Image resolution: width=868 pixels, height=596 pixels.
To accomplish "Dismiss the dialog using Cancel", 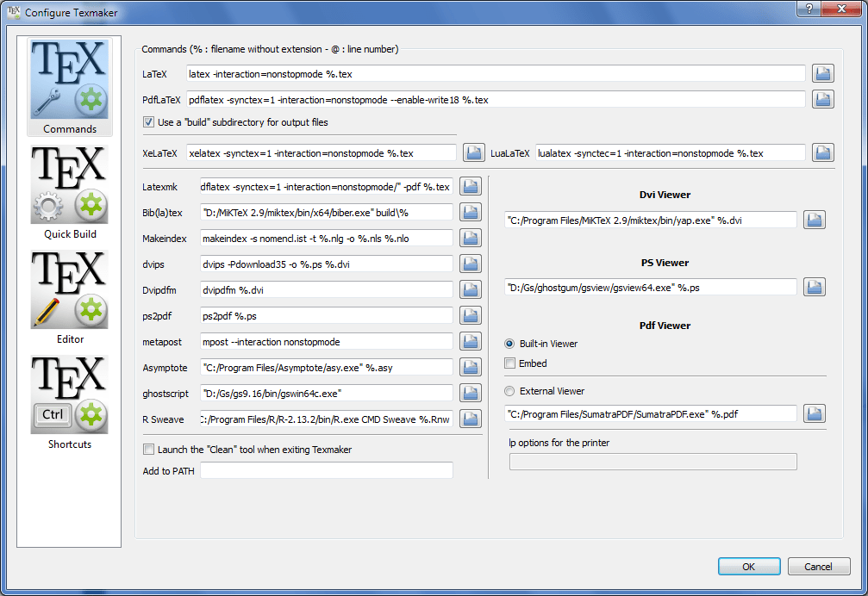I will (818, 566).
